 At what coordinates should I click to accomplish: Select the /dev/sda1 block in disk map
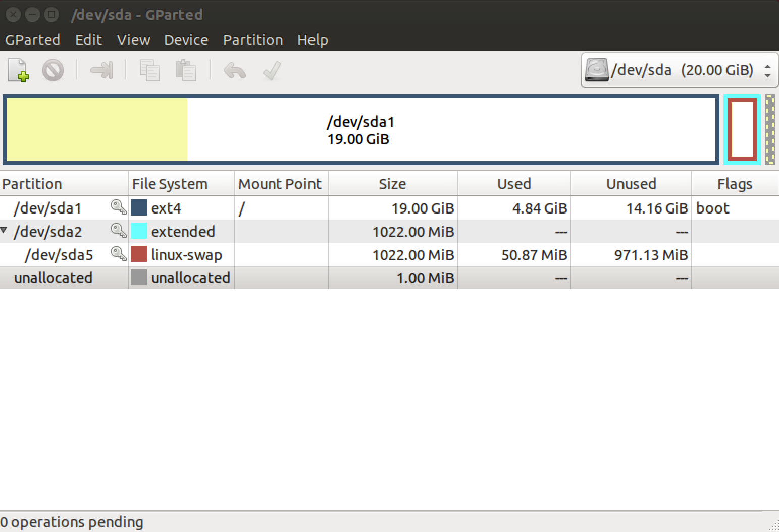click(x=360, y=130)
